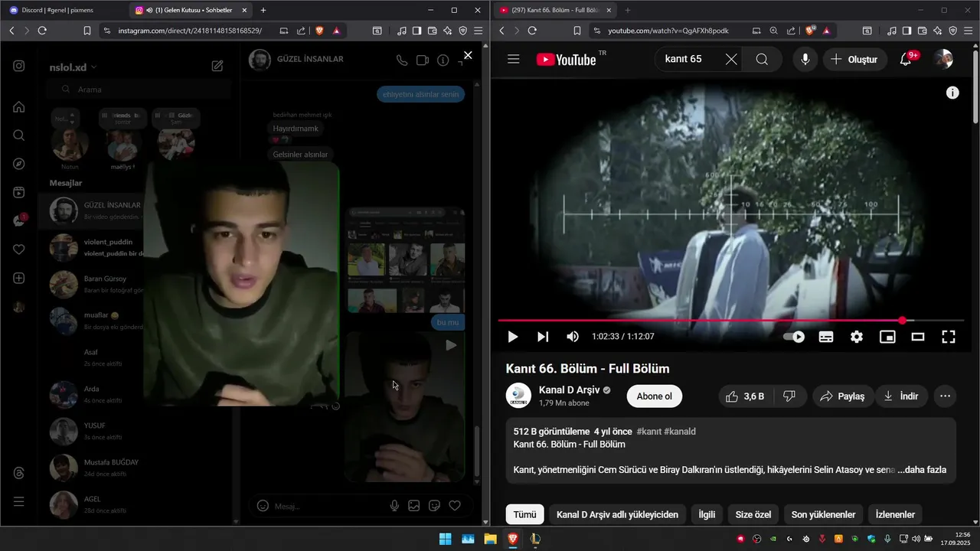Open Brave Shields in YouTube window
The height and width of the screenshot is (551, 980).
click(810, 31)
